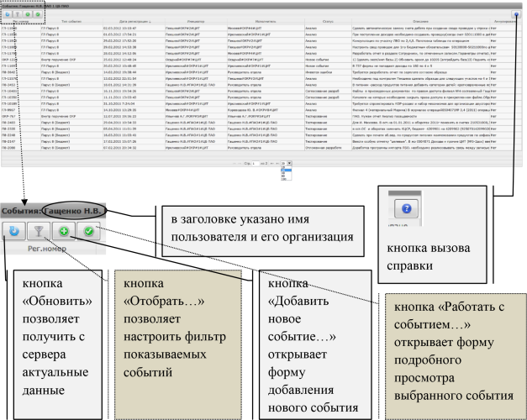The height and width of the screenshot is (420, 527).
Task: Click the small help icon at the top right
Action: tap(516, 14)
